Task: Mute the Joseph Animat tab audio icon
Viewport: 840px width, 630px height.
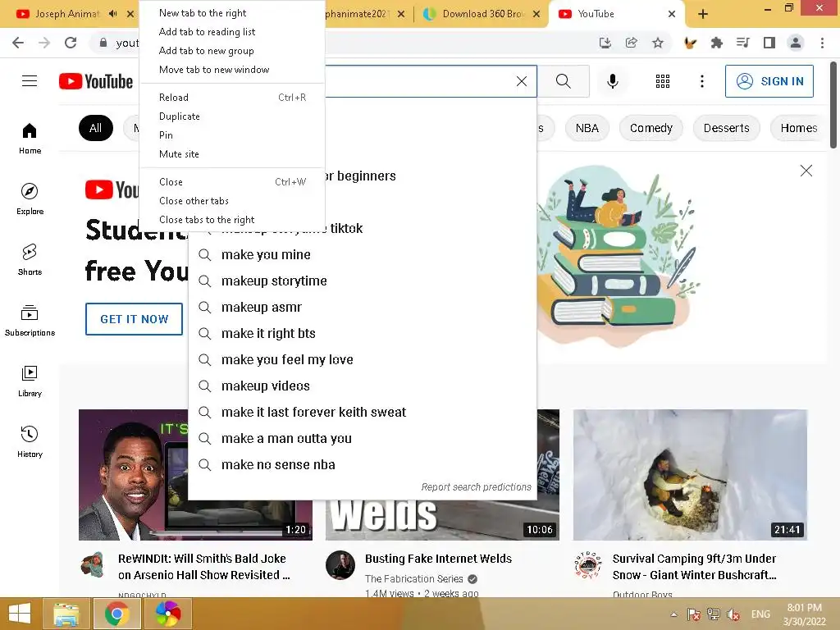Action: point(112,14)
